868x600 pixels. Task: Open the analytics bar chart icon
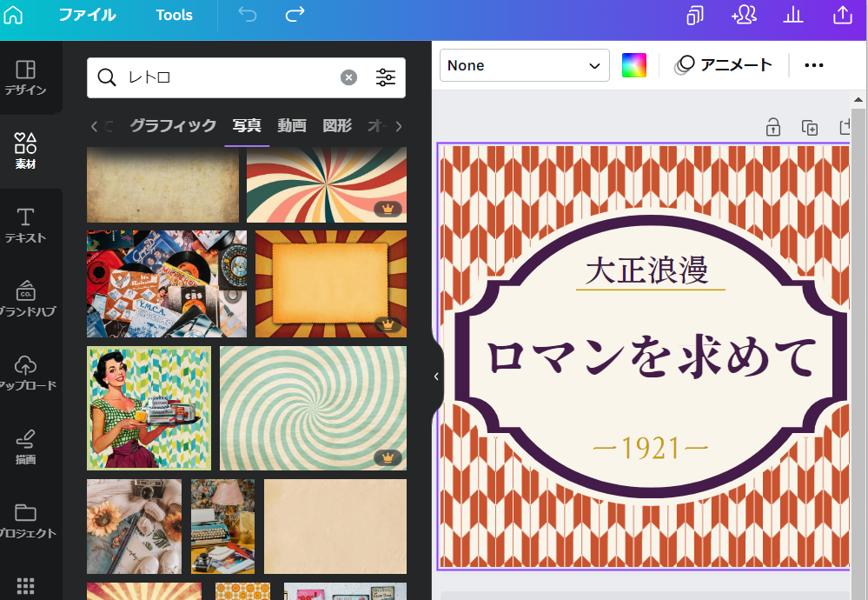pos(792,15)
